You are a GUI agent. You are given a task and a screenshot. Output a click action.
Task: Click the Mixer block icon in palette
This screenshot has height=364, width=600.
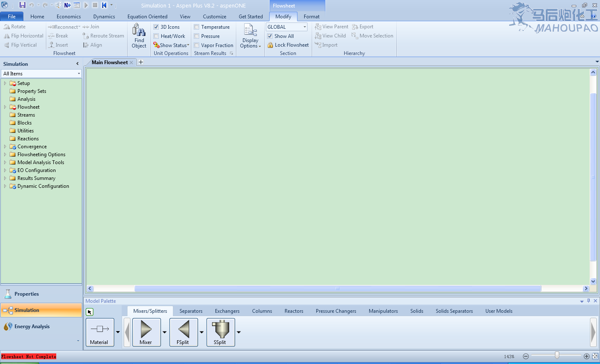tap(146, 332)
